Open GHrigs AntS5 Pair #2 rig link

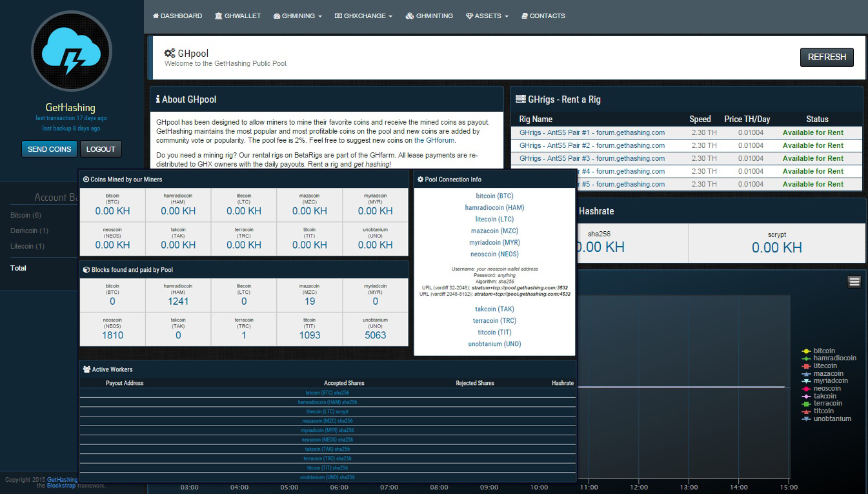click(592, 145)
